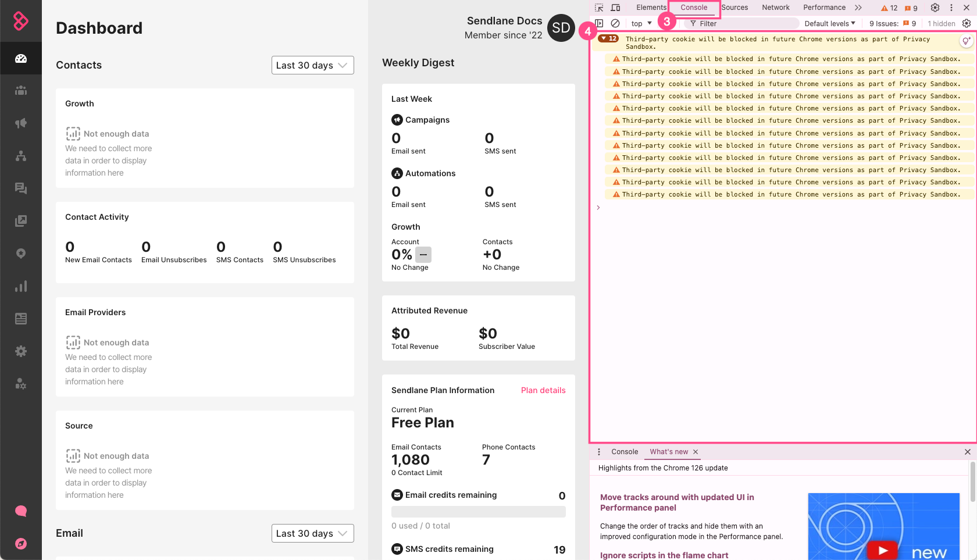Toggle the console sidebar panel
The height and width of the screenshot is (560, 977).
(599, 23)
